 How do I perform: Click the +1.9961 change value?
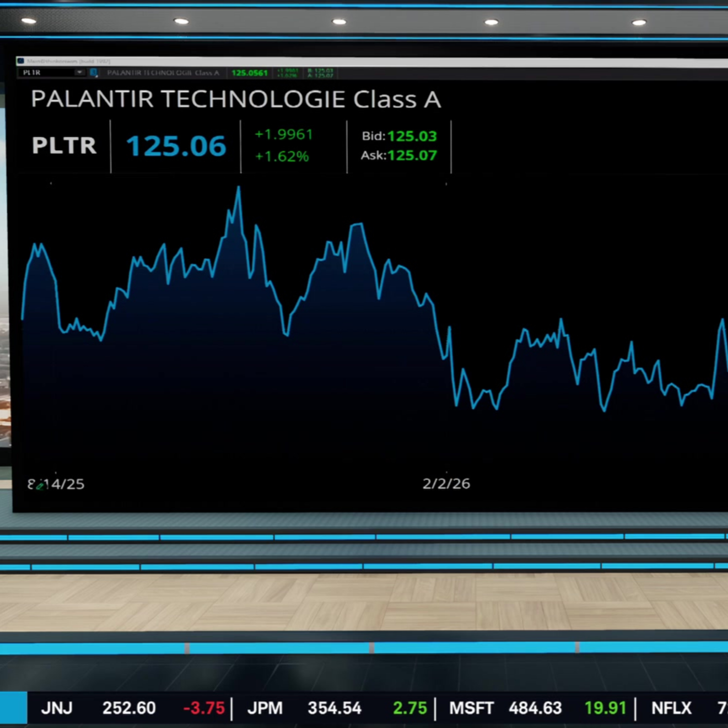tap(284, 134)
